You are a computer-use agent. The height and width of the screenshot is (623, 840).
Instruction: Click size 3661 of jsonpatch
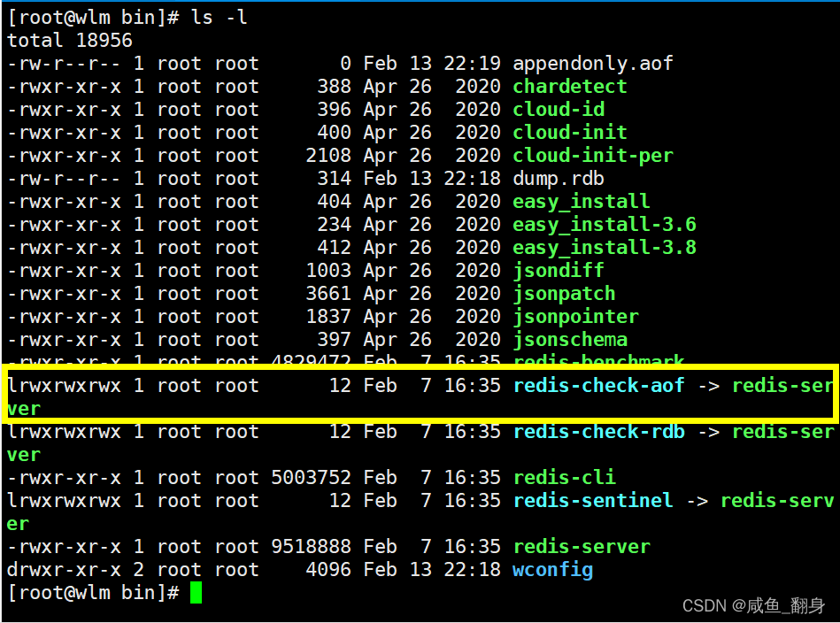tap(328, 294)
